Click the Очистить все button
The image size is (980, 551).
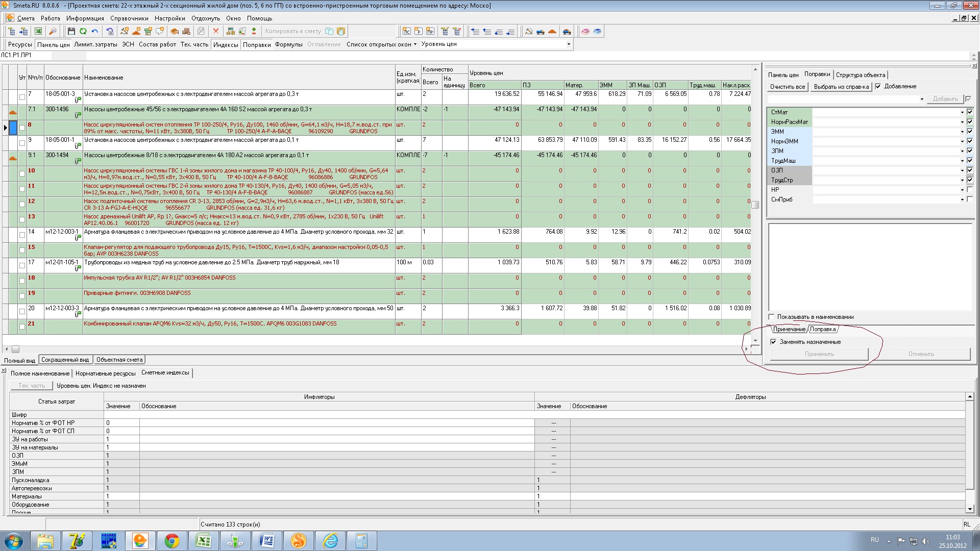point(788,87)
